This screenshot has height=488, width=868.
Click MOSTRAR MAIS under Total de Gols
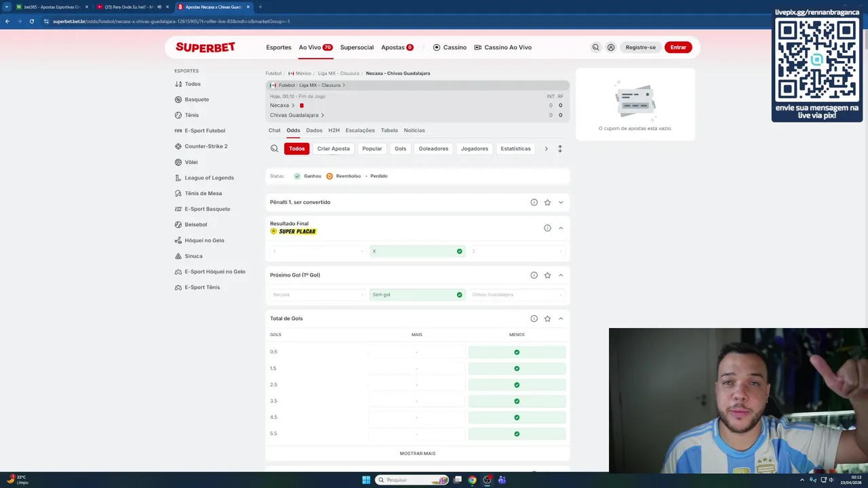click(x=418, y=453)
